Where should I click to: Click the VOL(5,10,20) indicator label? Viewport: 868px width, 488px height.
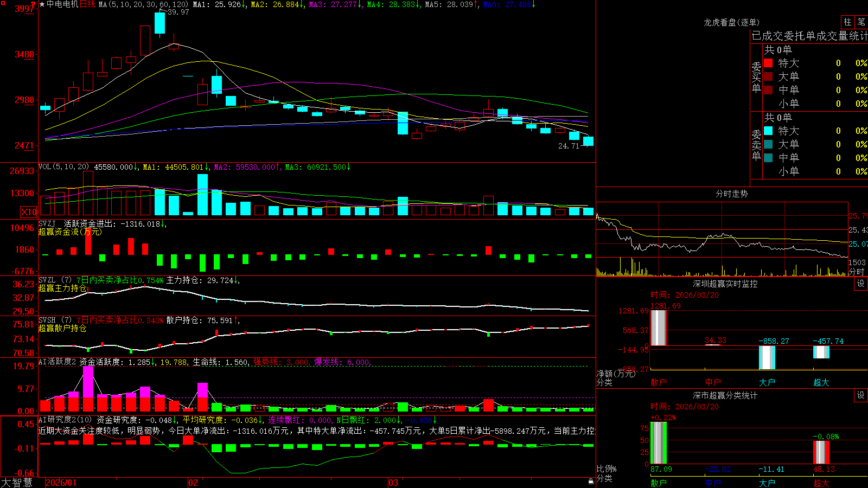click(63, 167)
